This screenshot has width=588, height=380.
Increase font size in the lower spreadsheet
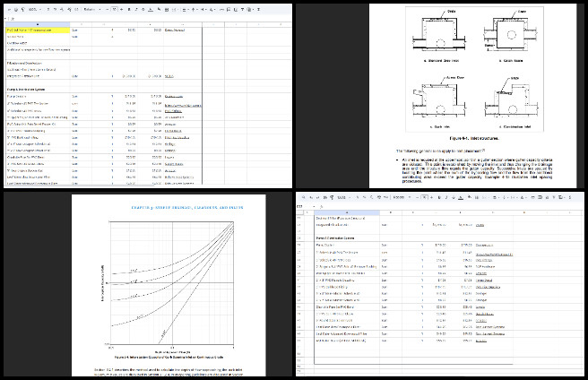click(432, 197)
